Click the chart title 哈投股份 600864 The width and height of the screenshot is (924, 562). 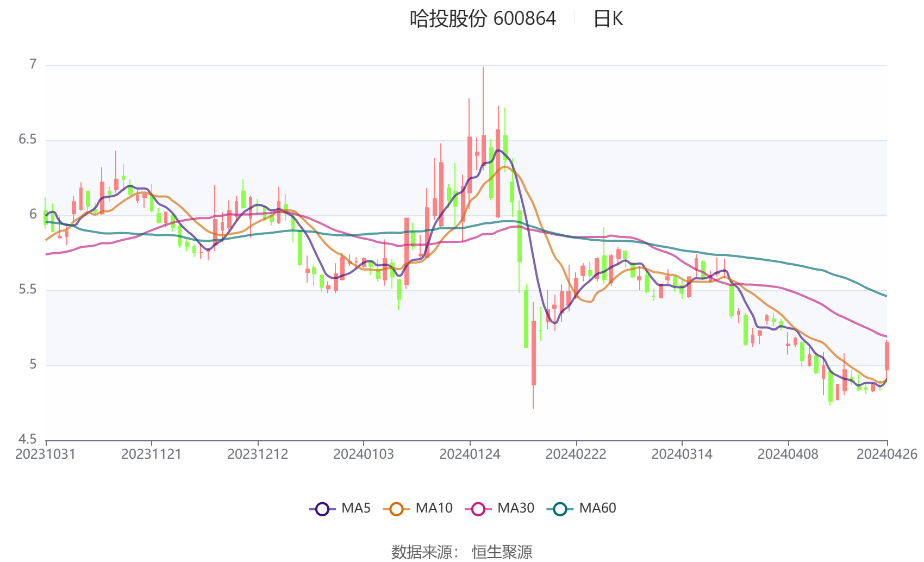tap(483, 18)
